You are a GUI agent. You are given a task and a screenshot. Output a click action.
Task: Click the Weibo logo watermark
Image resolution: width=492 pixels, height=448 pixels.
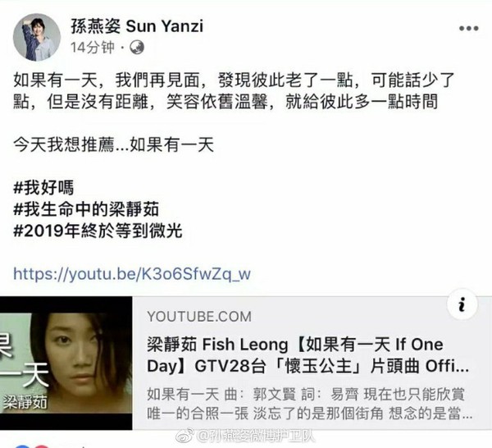tap(184, 436)
